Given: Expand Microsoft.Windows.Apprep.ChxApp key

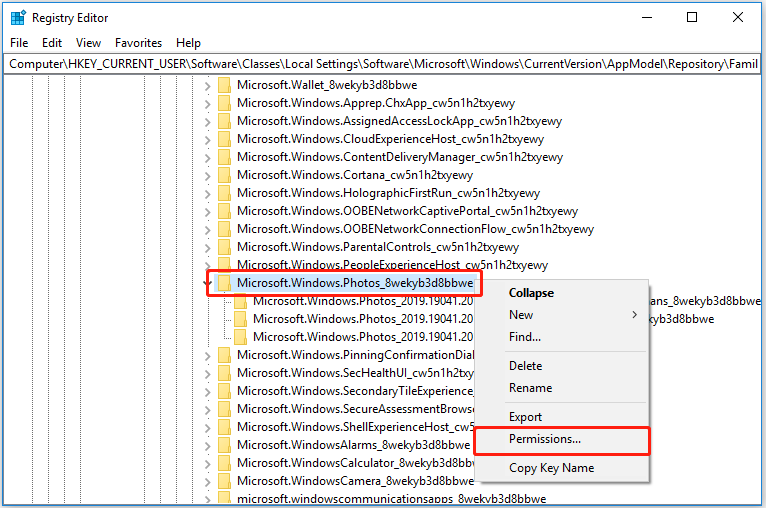Looking at the screenshot, I should coord(208,105).
